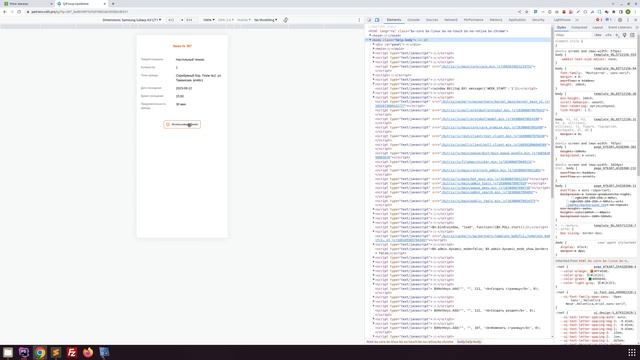This screenshot has height=360, width=640.
Task: Select the Computed sub-tab
Action: [579, 27]
